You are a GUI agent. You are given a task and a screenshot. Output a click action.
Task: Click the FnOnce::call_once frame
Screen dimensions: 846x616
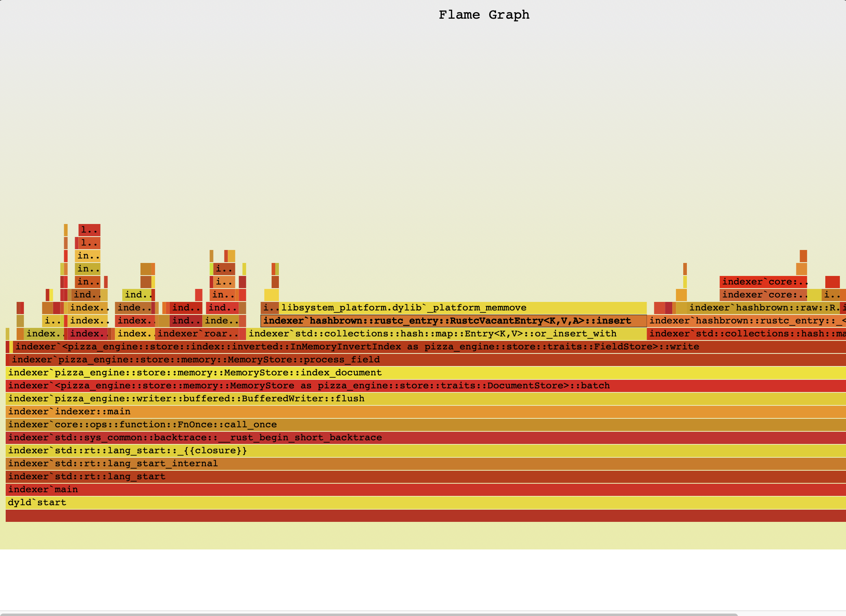point(426,424)
